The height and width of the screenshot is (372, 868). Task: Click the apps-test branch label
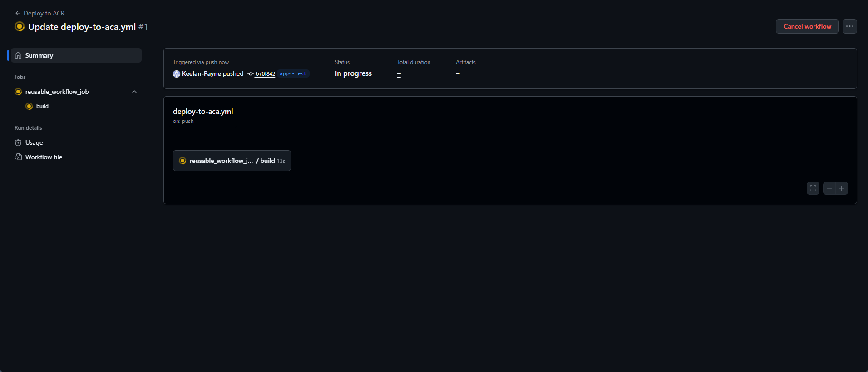pyautogui.click(x=293, y=73)
